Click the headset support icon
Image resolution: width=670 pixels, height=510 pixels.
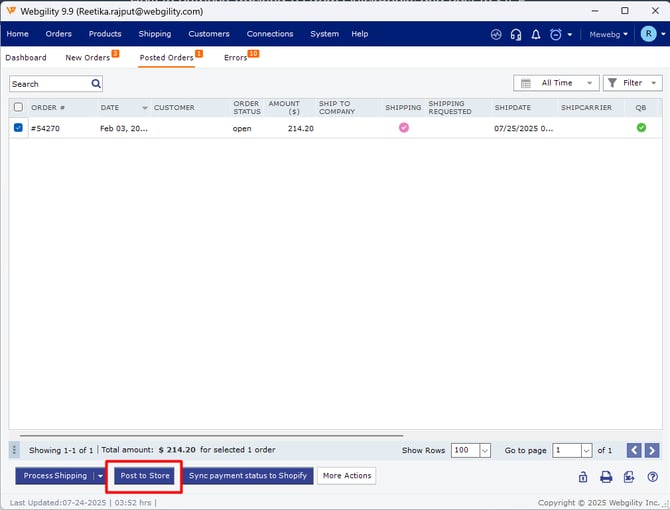[x=516, y=34]
